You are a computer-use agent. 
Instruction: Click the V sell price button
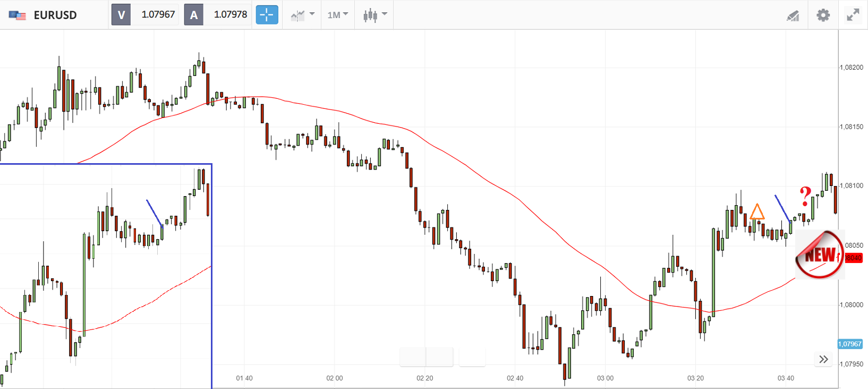tap(121, 15)
